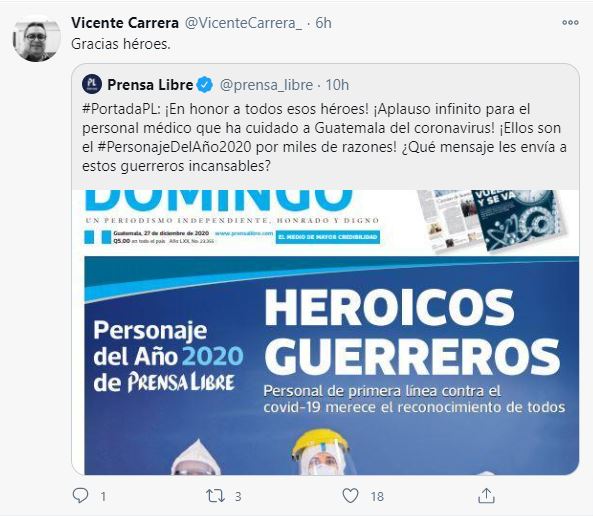This screenshot has height=516, width=593.
Task: Retweet this post using the arrows icon
Action: coord(215,496)
